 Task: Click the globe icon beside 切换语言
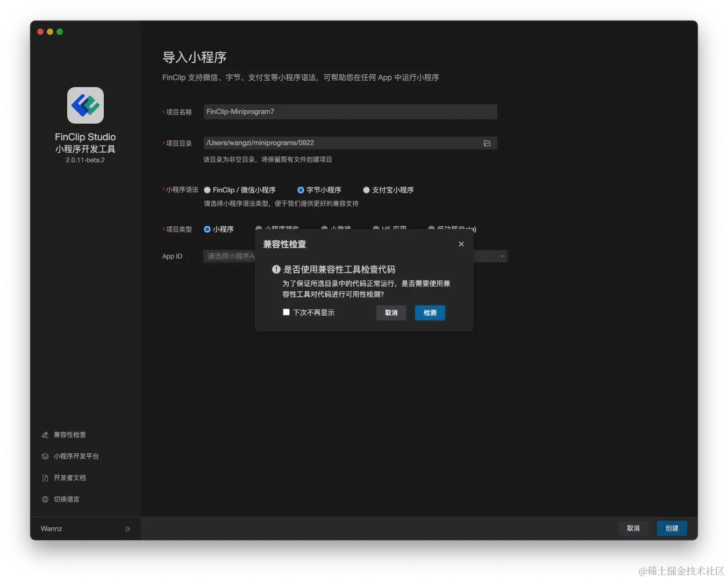(45, 499)
